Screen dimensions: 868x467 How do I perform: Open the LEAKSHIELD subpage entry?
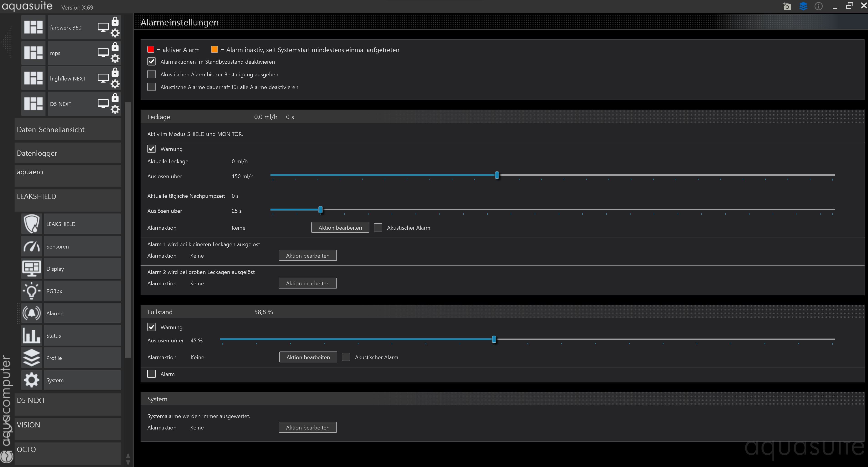click(83, 224)
